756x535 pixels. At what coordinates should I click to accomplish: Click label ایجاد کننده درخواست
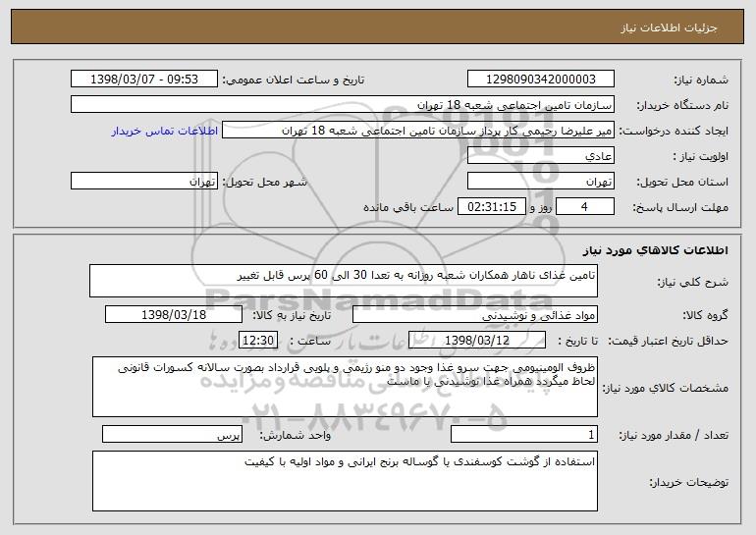coord(674,132)
